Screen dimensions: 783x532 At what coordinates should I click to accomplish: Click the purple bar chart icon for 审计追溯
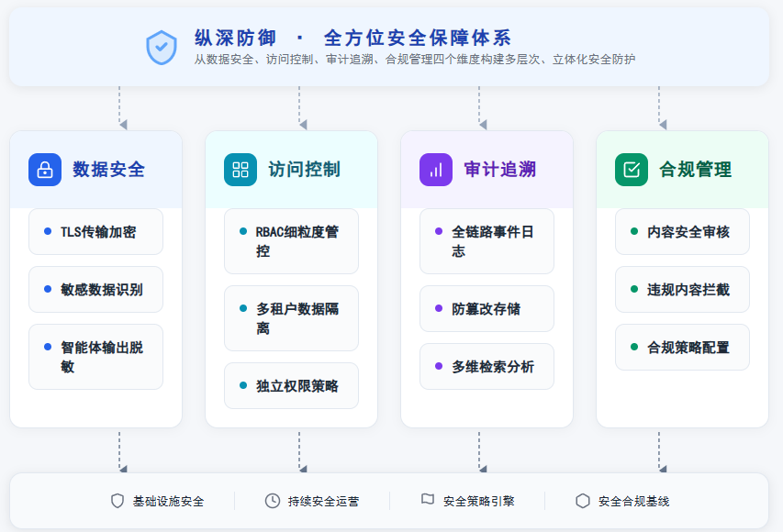pos(436,170)
